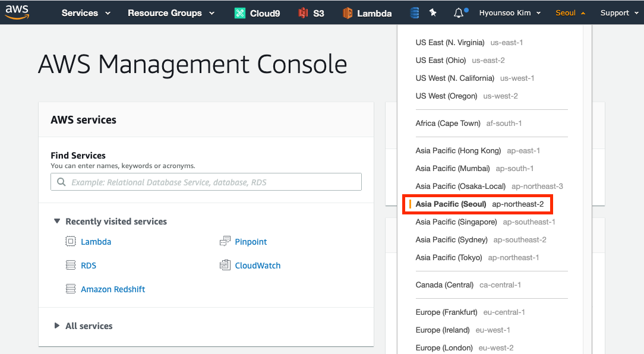The width and height of the screenshot is (644, 354).
Task: Select Asia Pacific (Seoul) region
Action: [478, 204]
